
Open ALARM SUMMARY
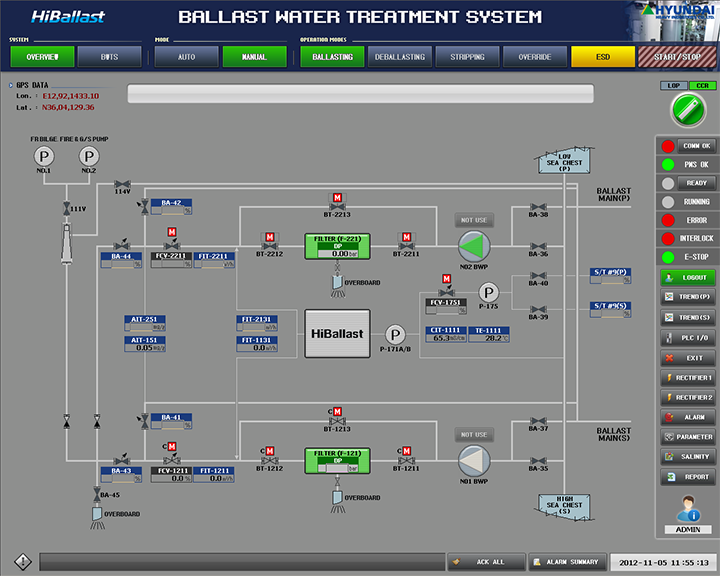[x=568, y=562]
